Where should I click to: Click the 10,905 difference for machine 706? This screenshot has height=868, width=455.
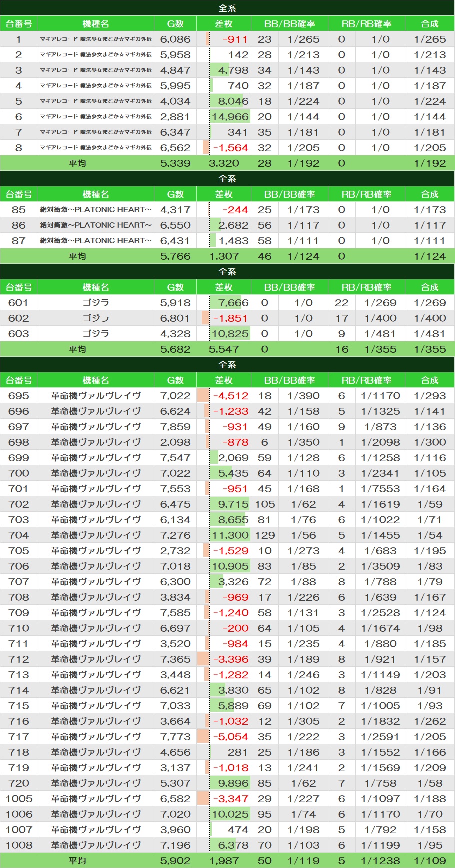(x=230, y=566)
